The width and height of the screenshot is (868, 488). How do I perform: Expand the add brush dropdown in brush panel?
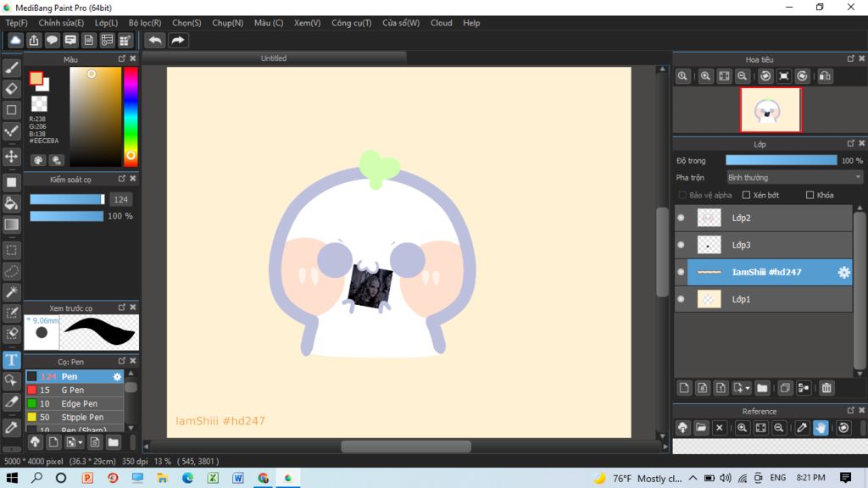pos(81,442)
